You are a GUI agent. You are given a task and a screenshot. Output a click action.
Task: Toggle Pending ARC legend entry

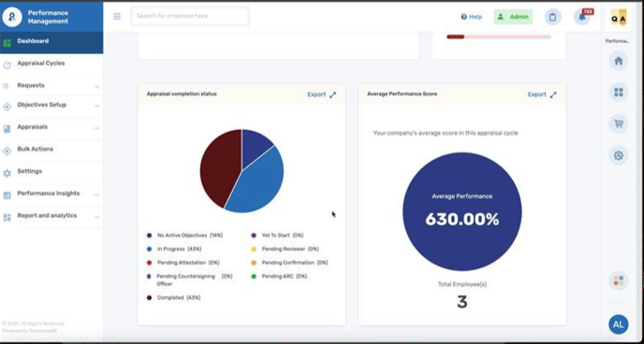279,277
